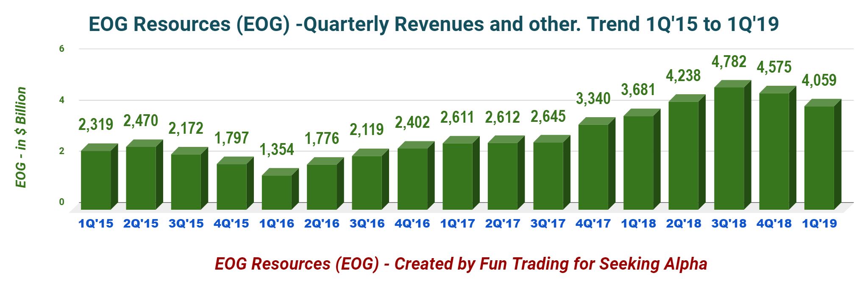This screenshot has width=868, height=287.
Task: Select the 3Q'16 bar
Action: 370,179
